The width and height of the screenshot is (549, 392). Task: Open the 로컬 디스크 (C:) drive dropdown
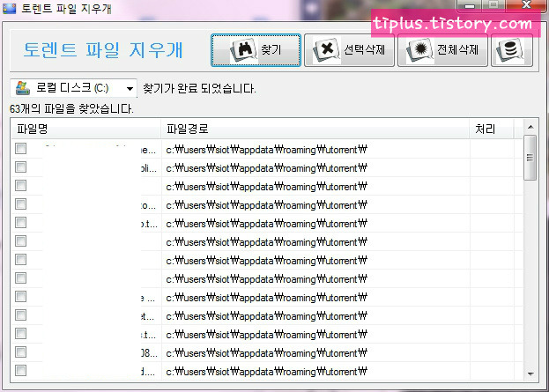pyautogui.click(x=73, y=88)
